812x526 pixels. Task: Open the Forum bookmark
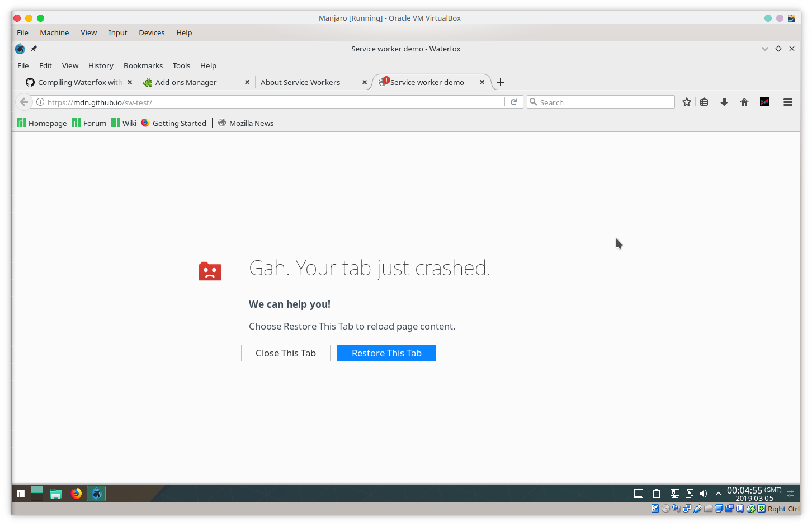click(89, 123)
